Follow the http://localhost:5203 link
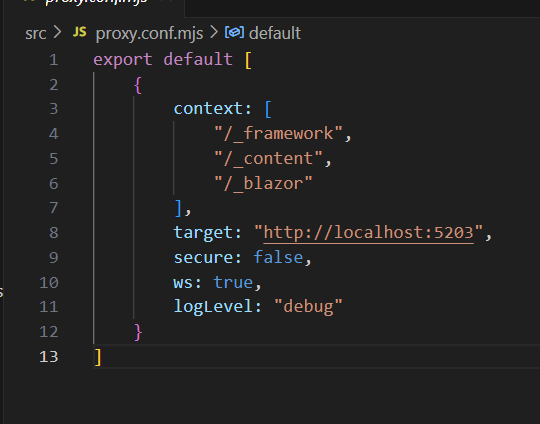Screen dimensions: 540x424 [x=368, y=232]
